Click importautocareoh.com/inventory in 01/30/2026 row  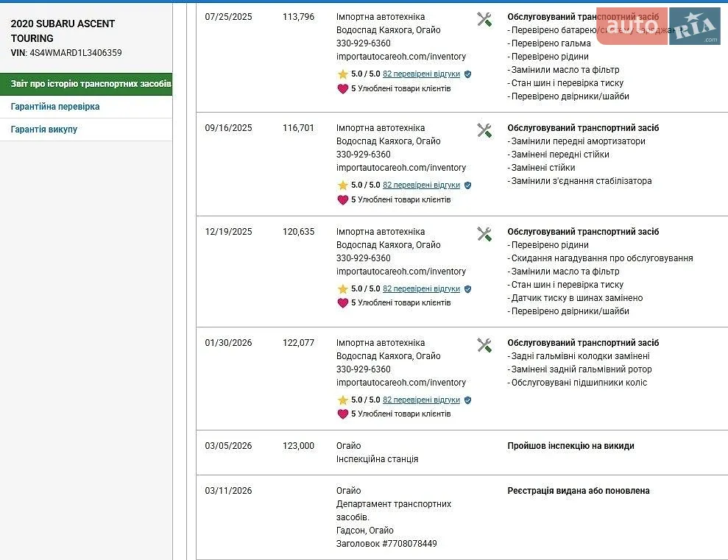(x=401, y=383)
